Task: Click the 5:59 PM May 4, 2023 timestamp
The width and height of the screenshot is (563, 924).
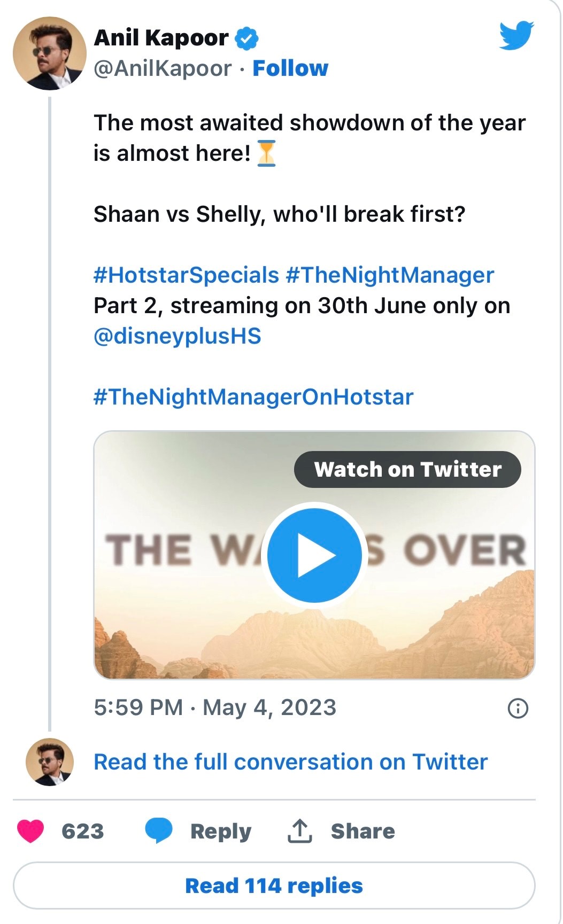Action: click(215, 708)
